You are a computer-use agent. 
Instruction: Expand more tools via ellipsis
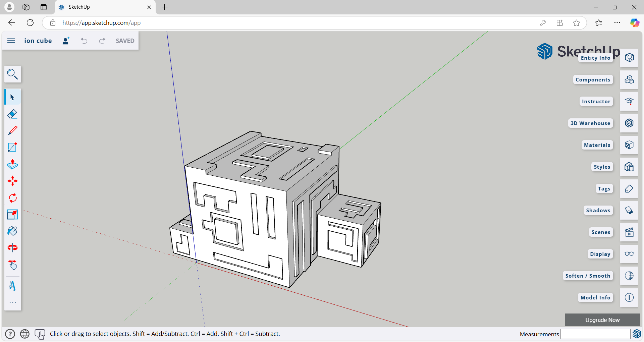pyautogui.click(x=13, y=302)
